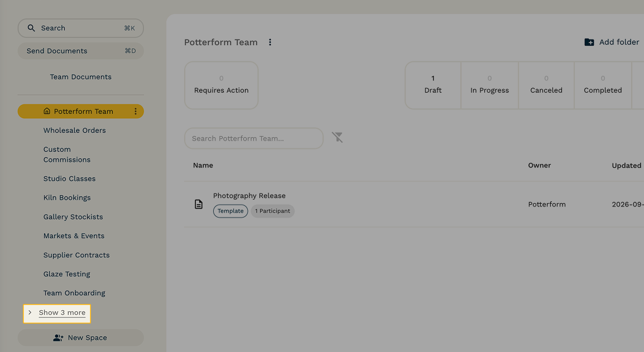Create a New Space
Screen dimensions: 644x352
(x=80, y=337)
